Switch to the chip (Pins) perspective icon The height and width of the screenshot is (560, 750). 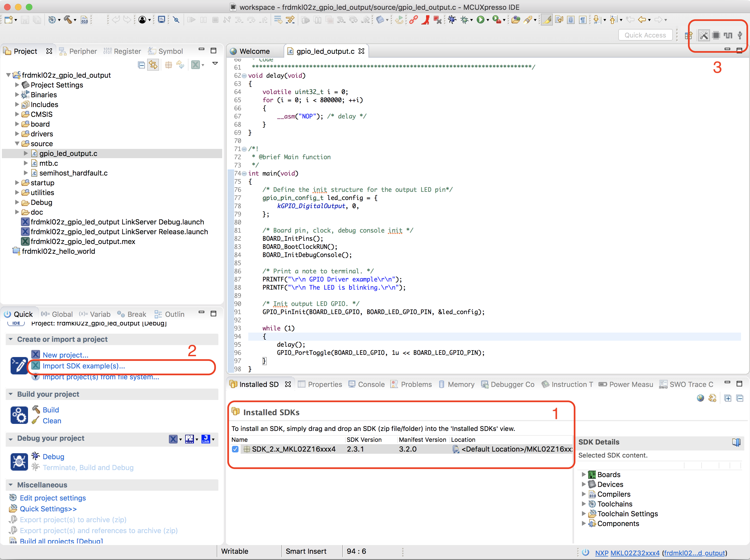click(716, 35)
